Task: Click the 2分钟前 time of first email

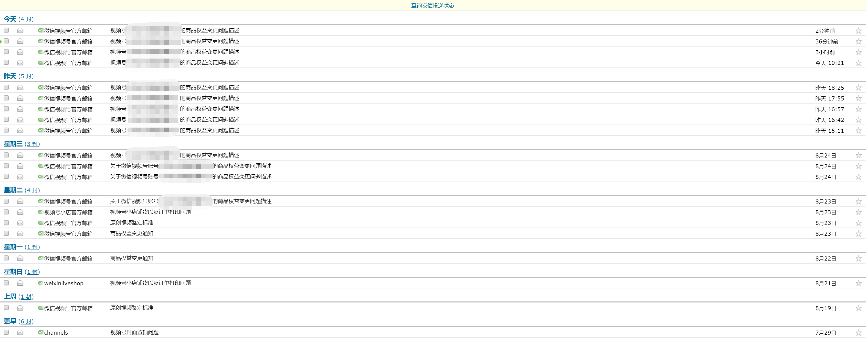Action: (828, 31)
